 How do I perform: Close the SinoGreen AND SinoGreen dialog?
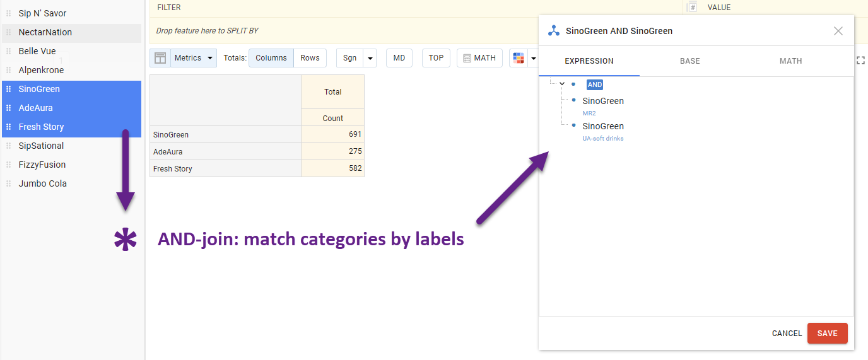click(x=838, y=31)
